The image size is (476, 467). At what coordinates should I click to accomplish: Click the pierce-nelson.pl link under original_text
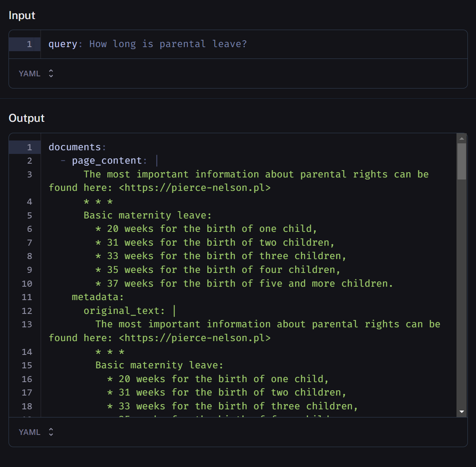pos(195,338)
